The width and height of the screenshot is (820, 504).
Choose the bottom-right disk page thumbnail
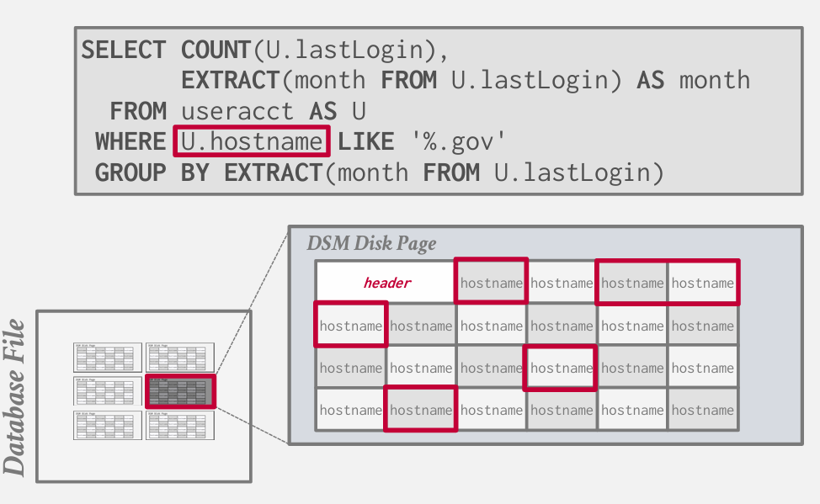(178, 425)
